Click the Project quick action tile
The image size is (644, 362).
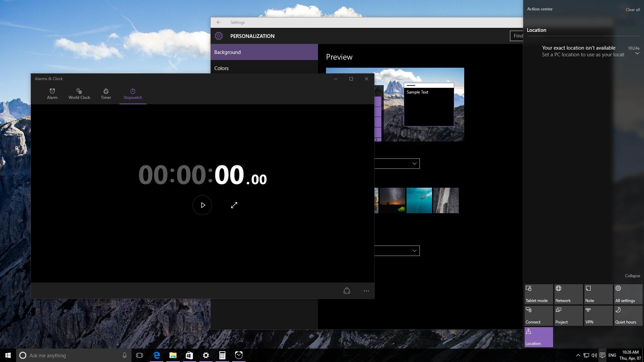(568, 316)
